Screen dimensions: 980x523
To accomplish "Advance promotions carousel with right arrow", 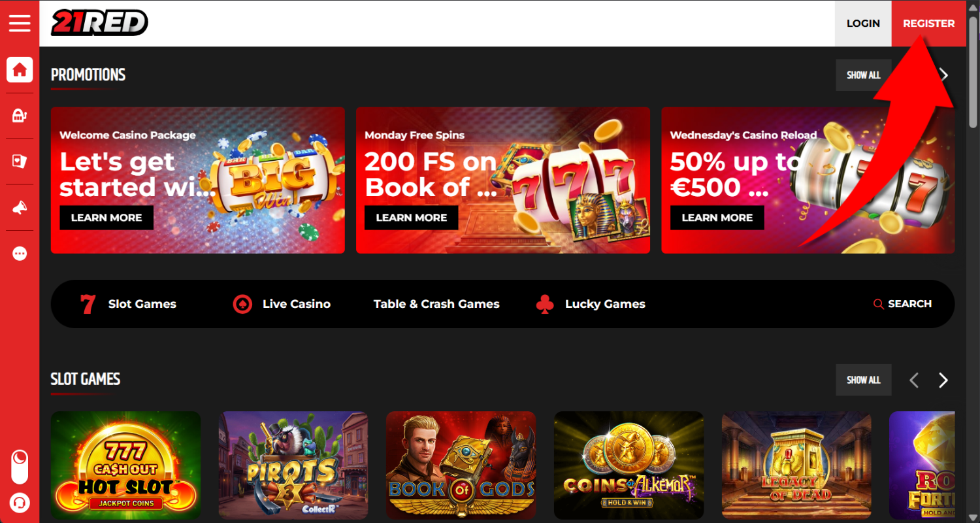I will [x=943, y=75].
